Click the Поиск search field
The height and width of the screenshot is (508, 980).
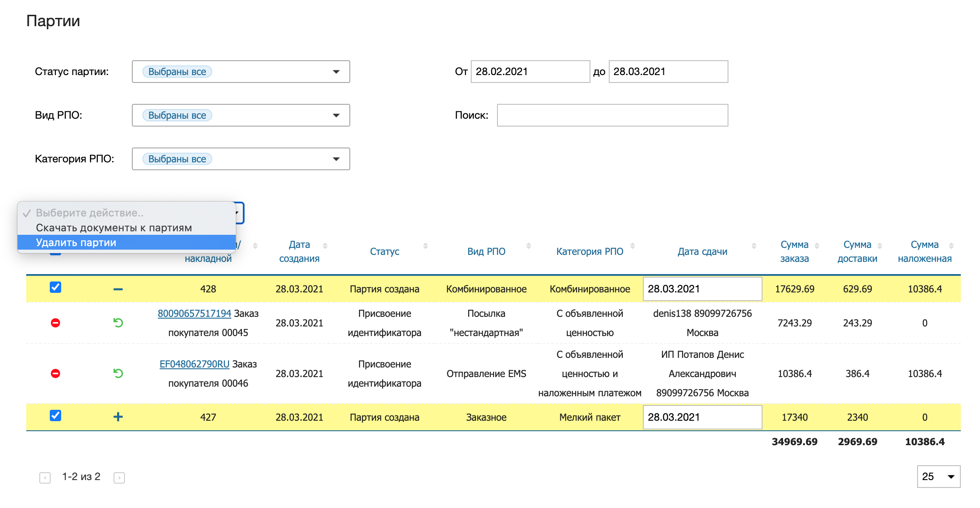[612, 115]
